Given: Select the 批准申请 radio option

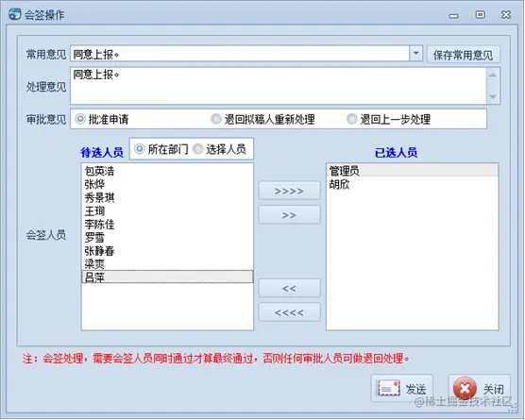Looking at the screenshot, I should coord(102,119).
